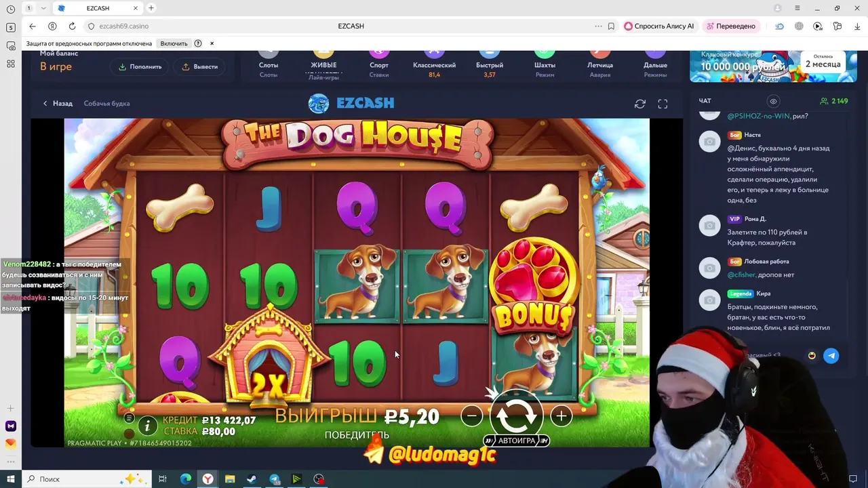Viewport: 868px width, 488px height.
Task: Go back with Назад link
Action: 58,104
